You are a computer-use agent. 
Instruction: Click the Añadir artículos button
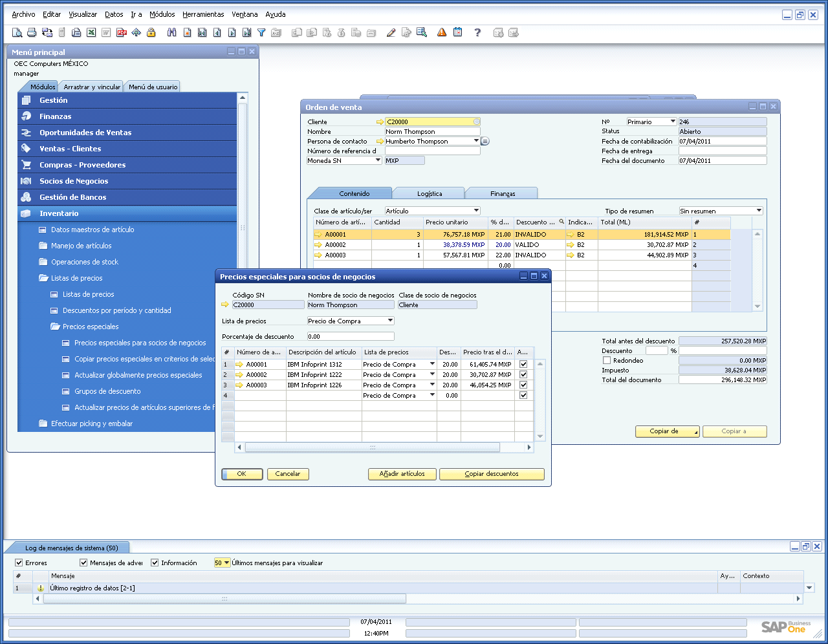(x=402, y=474)
